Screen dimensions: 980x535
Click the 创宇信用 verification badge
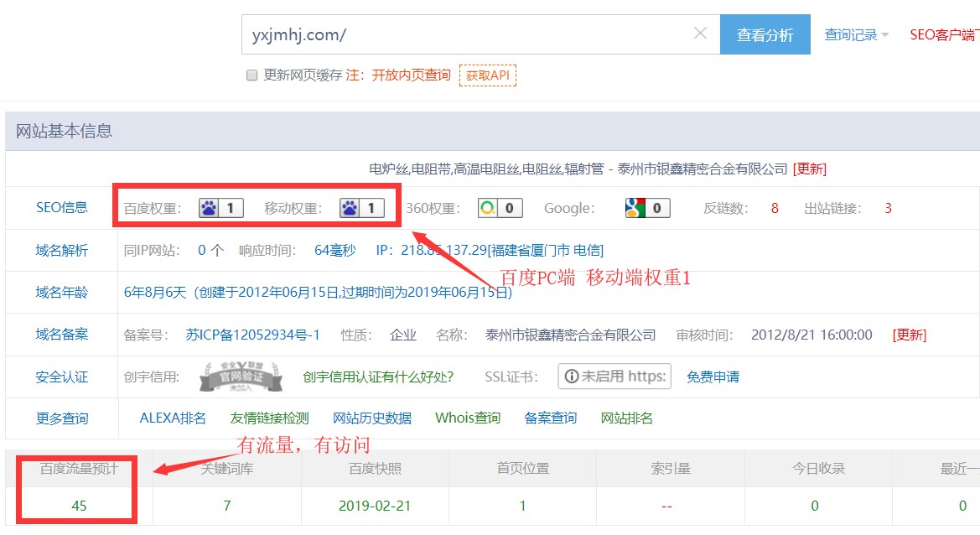[241, 377]
